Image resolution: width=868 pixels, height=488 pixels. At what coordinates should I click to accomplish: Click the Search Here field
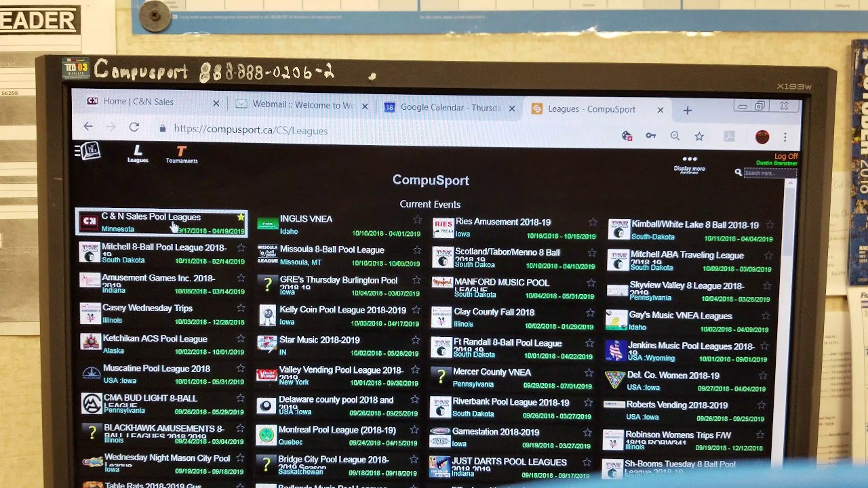point(769,174)
